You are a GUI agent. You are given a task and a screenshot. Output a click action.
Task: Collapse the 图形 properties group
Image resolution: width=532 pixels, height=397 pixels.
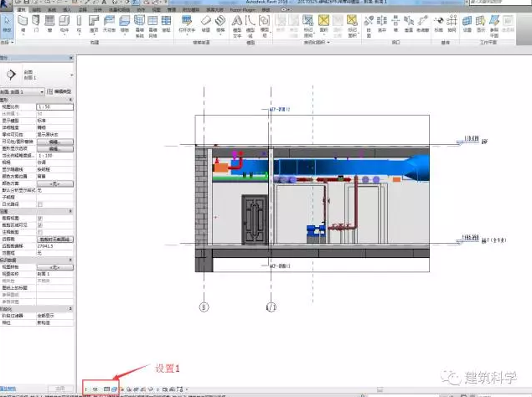70,100
